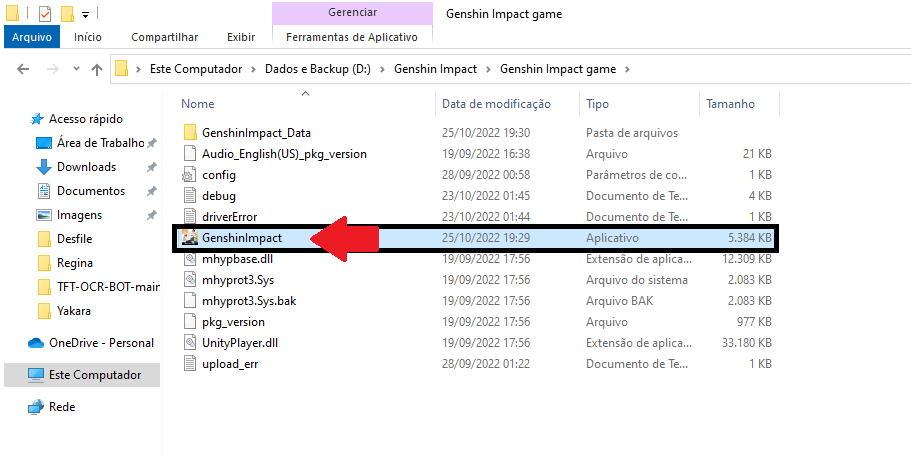Sort by Tipo column header
911x458 pixels.
[597, 104]
